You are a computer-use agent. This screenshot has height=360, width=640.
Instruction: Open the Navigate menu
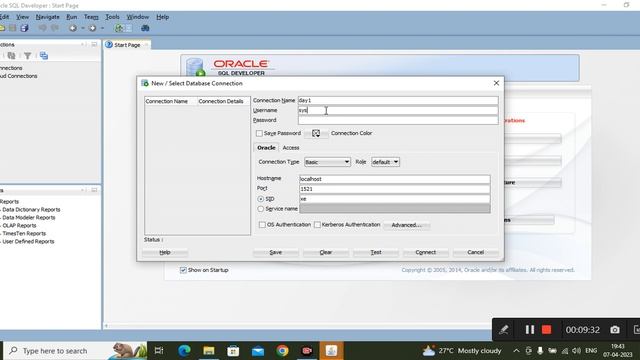point(47,17)
